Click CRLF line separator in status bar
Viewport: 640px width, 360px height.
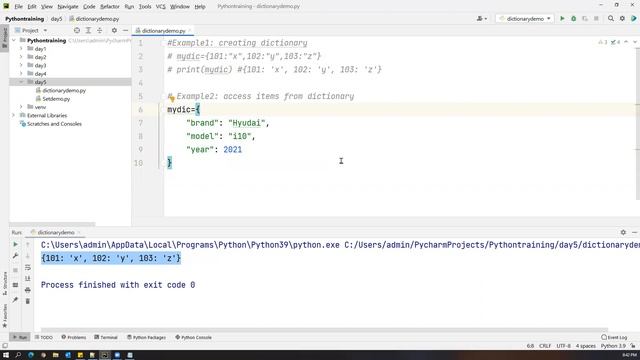tap(545, 346)
